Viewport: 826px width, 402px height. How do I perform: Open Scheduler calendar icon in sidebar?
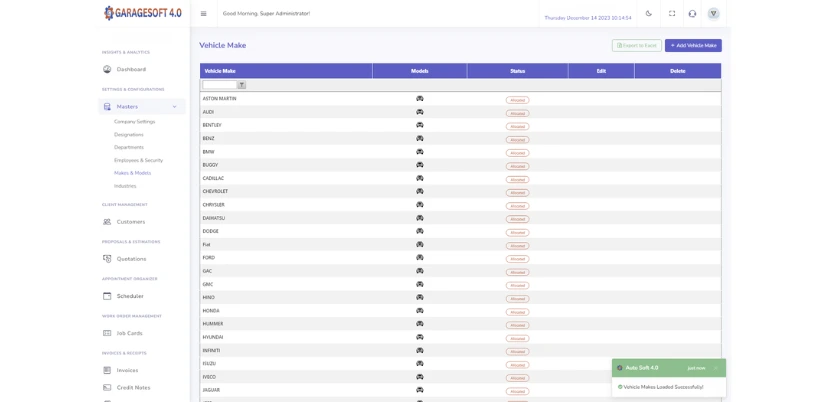click(107, 296)
